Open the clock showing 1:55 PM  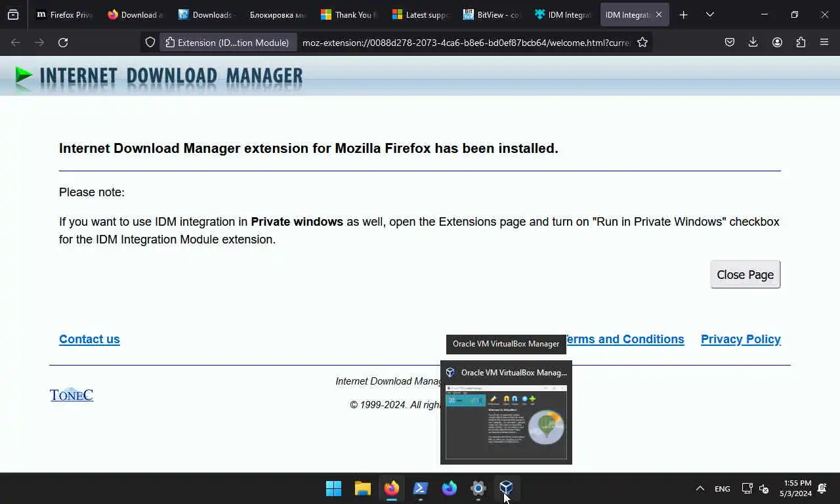(796, 488)
